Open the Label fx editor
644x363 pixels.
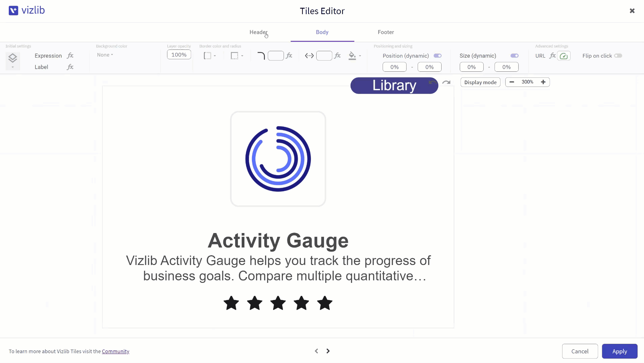(70, 67)
